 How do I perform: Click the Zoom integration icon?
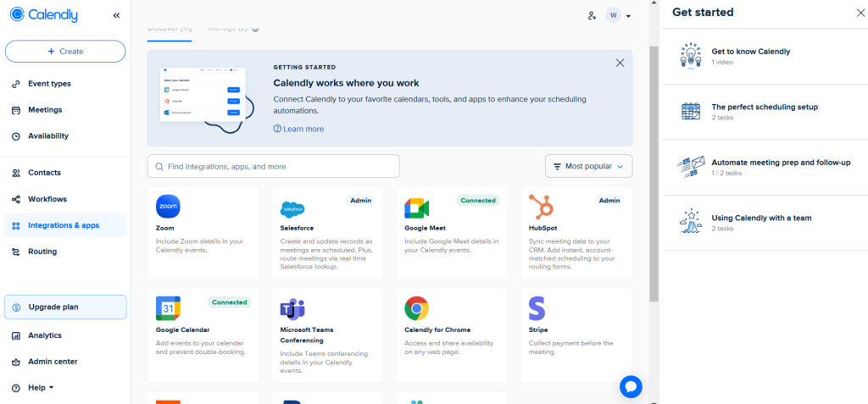pos(168,207)
